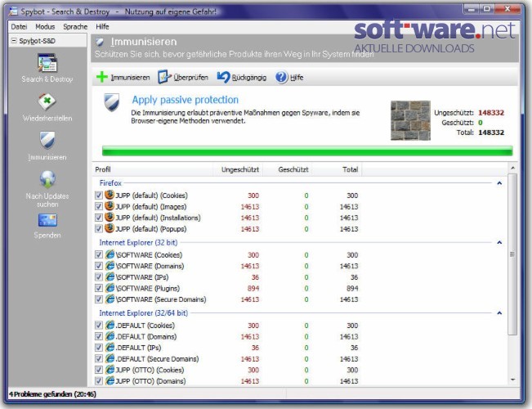The height and width of the screenshot is (409, 532).
Task: Uncheck JUPP (default) (Popups) checkbox
Action: (x=98, y=228)
